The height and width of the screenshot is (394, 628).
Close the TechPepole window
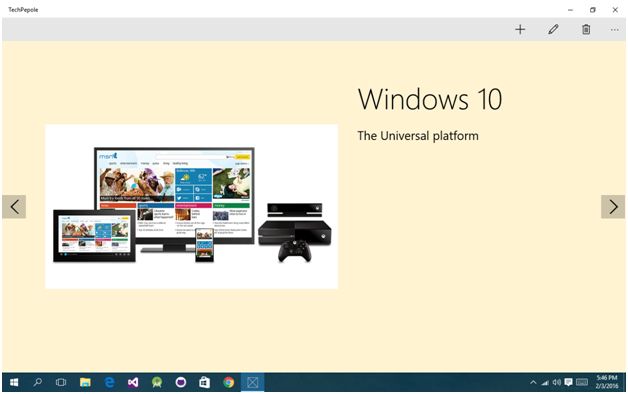tap(615, 10)
